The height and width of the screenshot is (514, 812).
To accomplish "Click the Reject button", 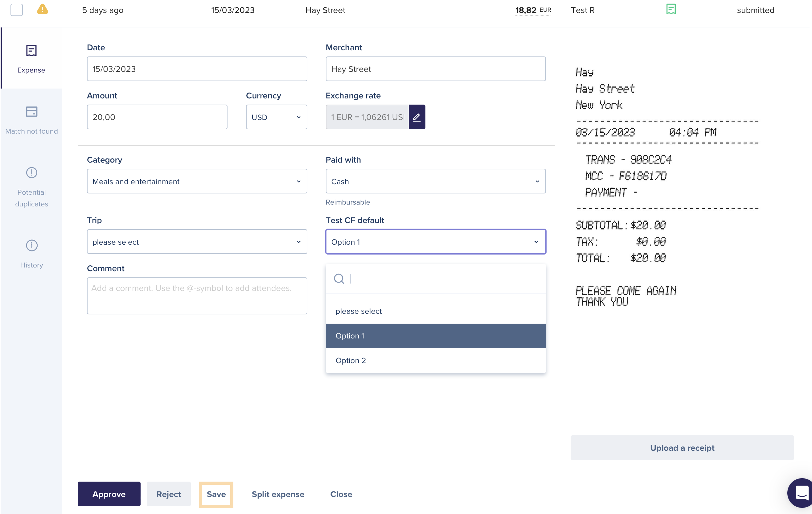I will 168,494.
